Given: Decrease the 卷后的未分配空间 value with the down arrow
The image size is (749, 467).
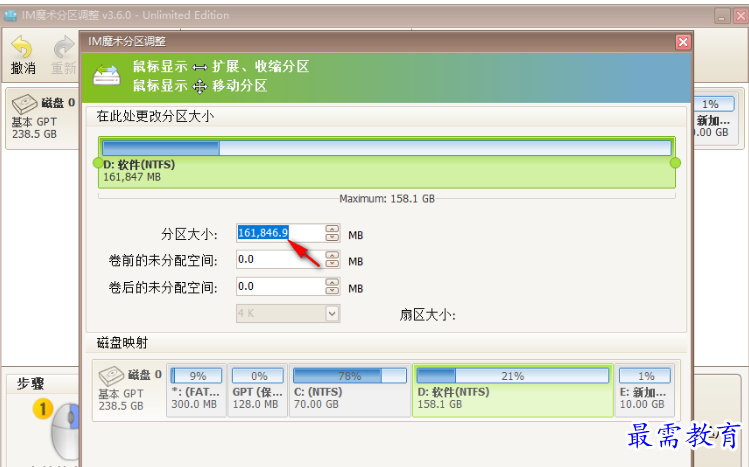Looking at the screenshot, I should (332, 291).
